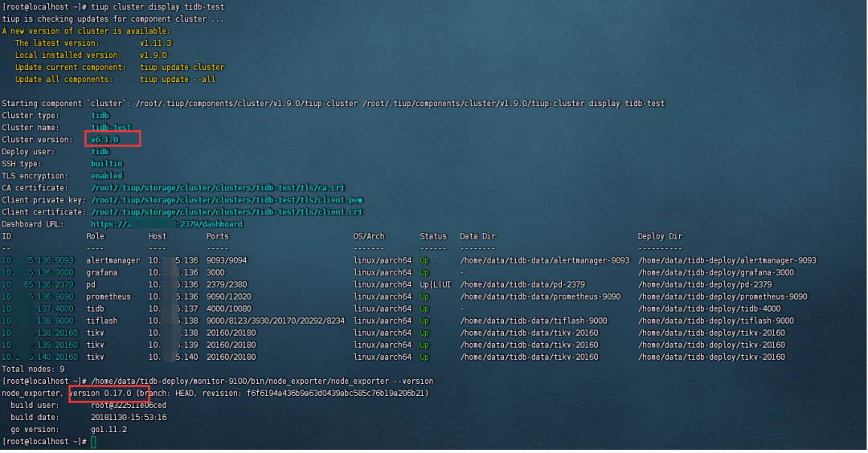Click data dir '/home/data/tidb-data/pd-2379'
The height and width of the screenshot is (453, 868).
[522, 285]
